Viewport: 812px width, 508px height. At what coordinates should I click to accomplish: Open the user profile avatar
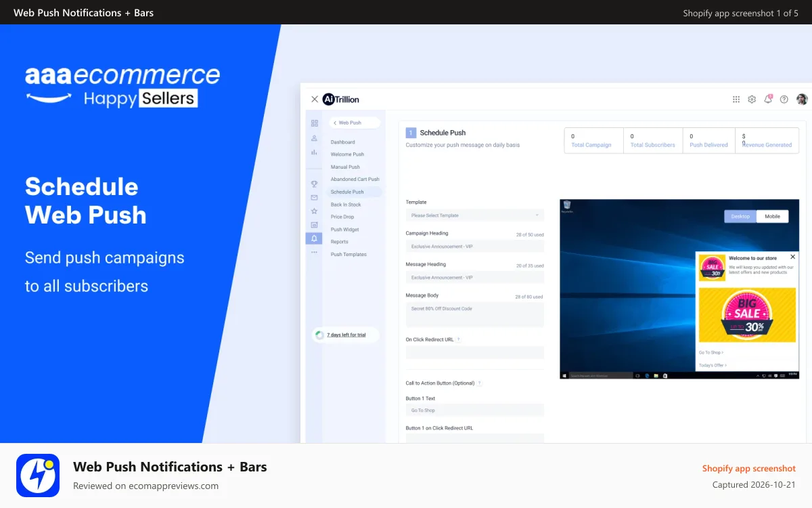pyautogui.click(x=802, y=100)
